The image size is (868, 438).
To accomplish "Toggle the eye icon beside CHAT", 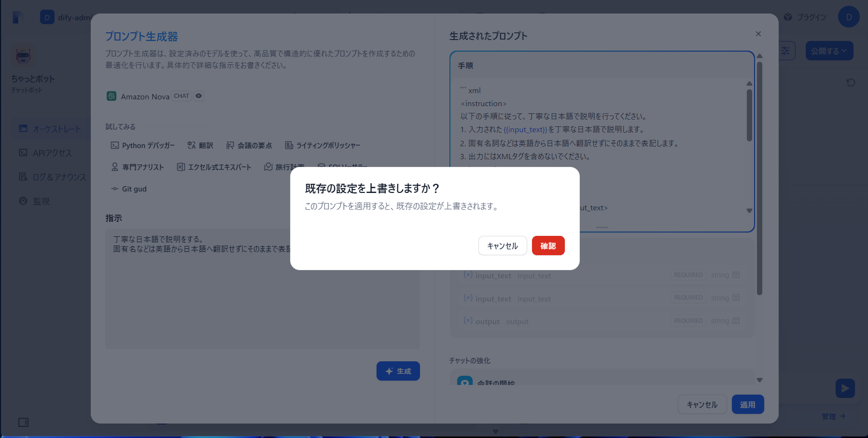I will click(198, 96).
